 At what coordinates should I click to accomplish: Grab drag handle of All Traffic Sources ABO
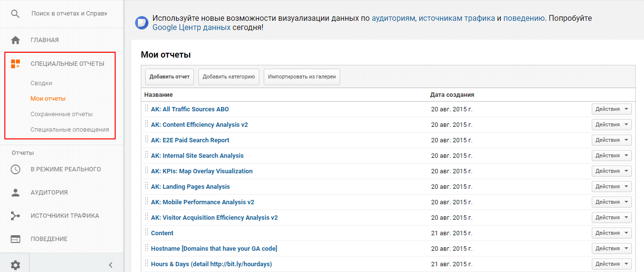(147, 109)
